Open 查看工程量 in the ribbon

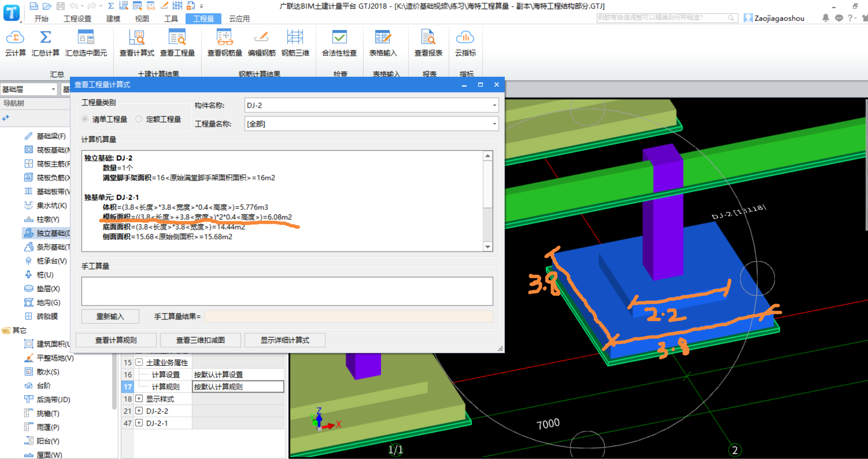pyautogui.click(x=177, y=43)
